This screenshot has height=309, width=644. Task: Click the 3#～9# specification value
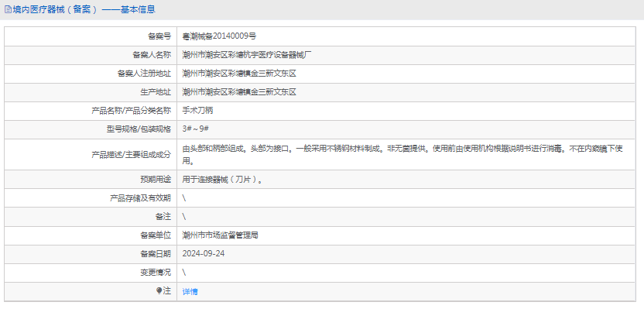pyautogui.click(x=196, y=129)
